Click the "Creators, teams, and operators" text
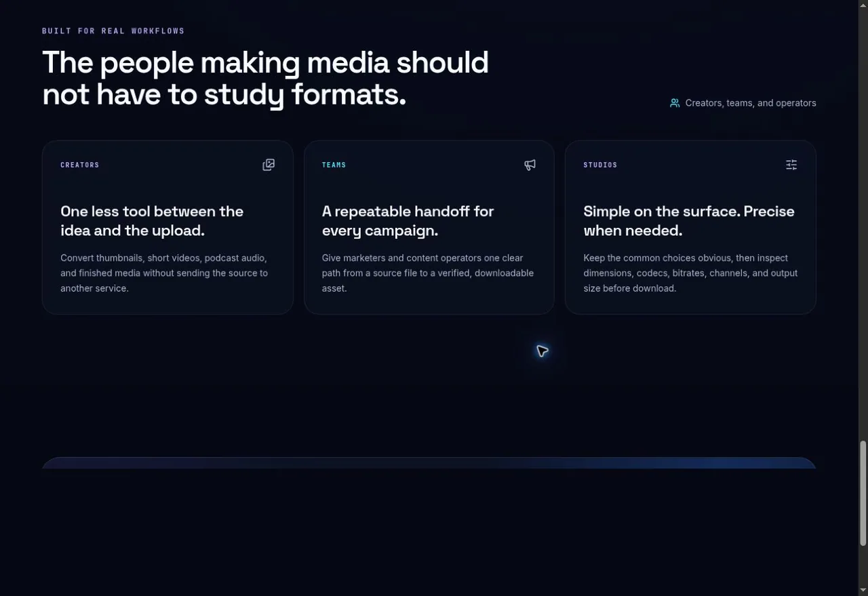 (x=751, y=103)
